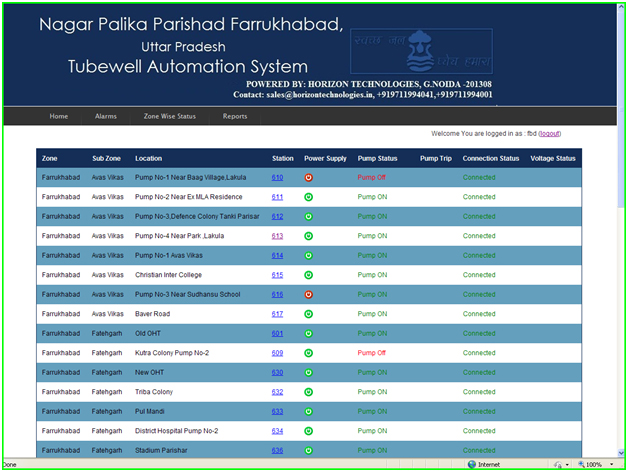The height and width of the screenshot is (471, 626).
Task: Open station 613 link
Action: (277, 236)
